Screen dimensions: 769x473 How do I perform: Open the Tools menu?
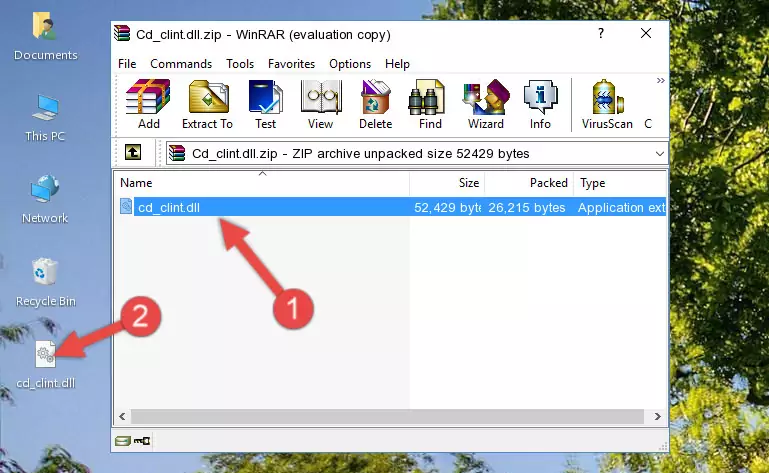tap(240, 64)
